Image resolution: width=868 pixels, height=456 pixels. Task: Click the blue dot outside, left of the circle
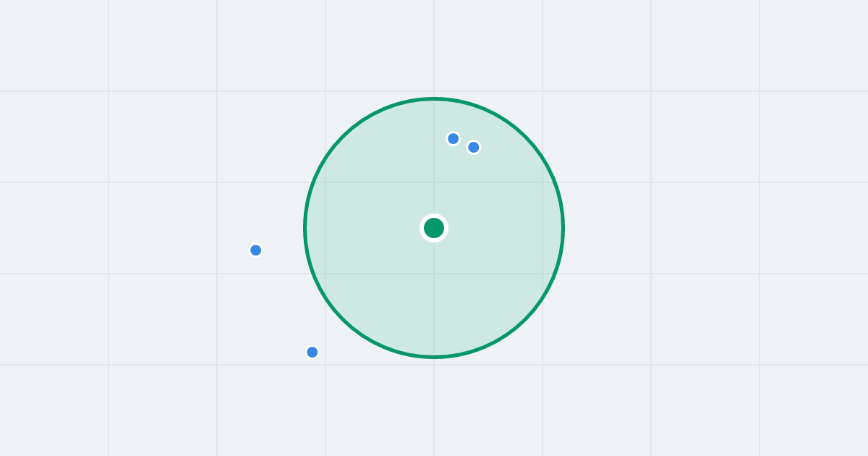point(256,250)
